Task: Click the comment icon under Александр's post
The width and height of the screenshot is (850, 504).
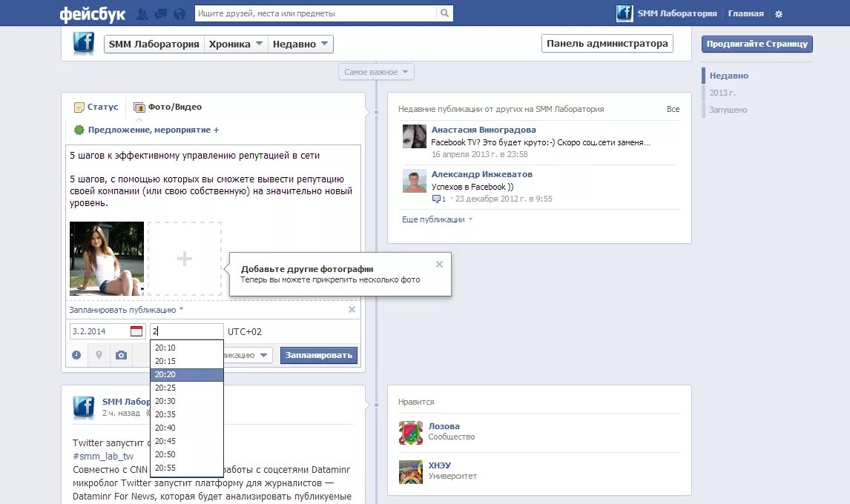Action: (436, 199)
